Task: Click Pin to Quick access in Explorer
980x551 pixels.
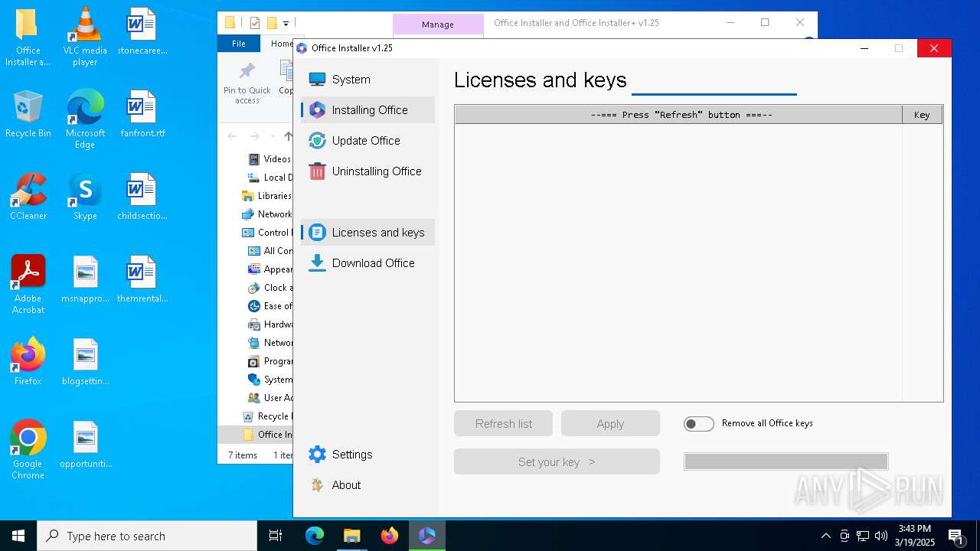Action: [247, 84]
